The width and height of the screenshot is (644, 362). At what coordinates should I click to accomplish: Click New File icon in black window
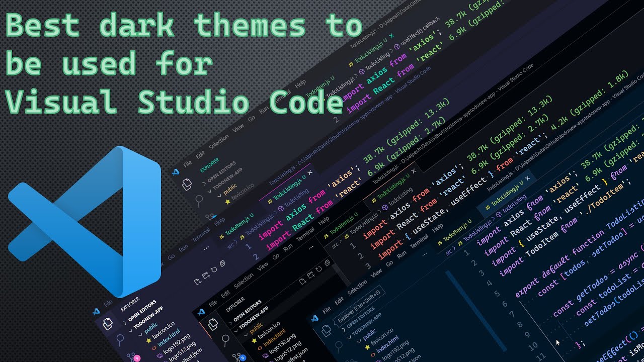(303, 282)
